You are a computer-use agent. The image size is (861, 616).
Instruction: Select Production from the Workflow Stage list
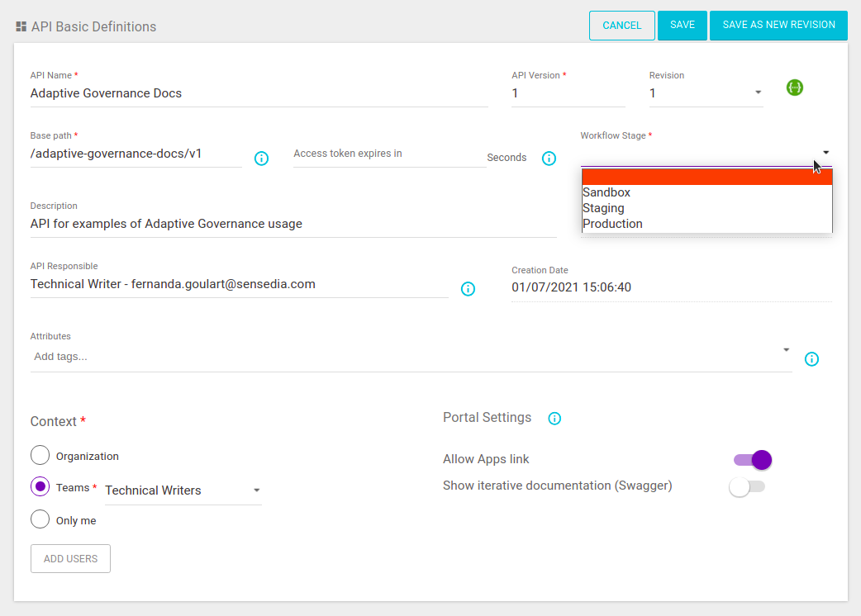[x=612, y=224]
